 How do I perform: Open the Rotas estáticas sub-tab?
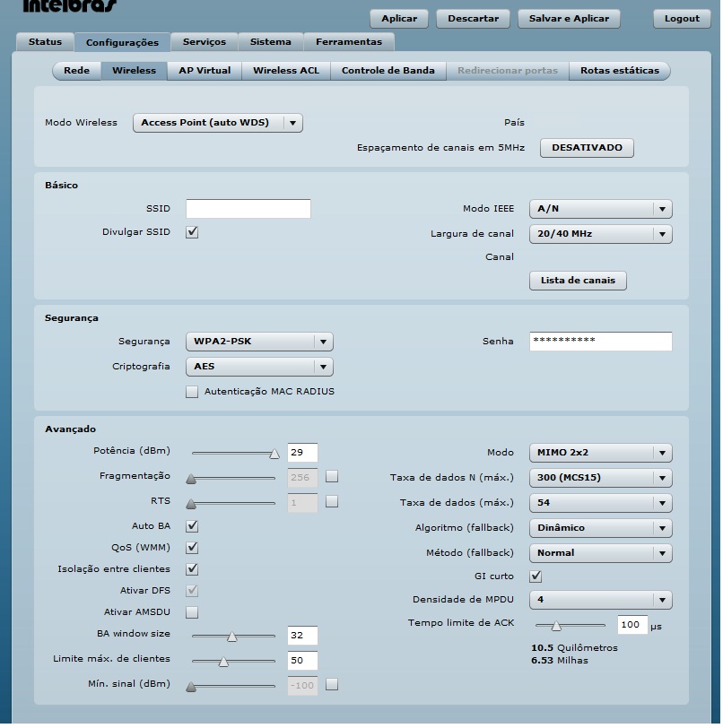[x=619, y=71]
